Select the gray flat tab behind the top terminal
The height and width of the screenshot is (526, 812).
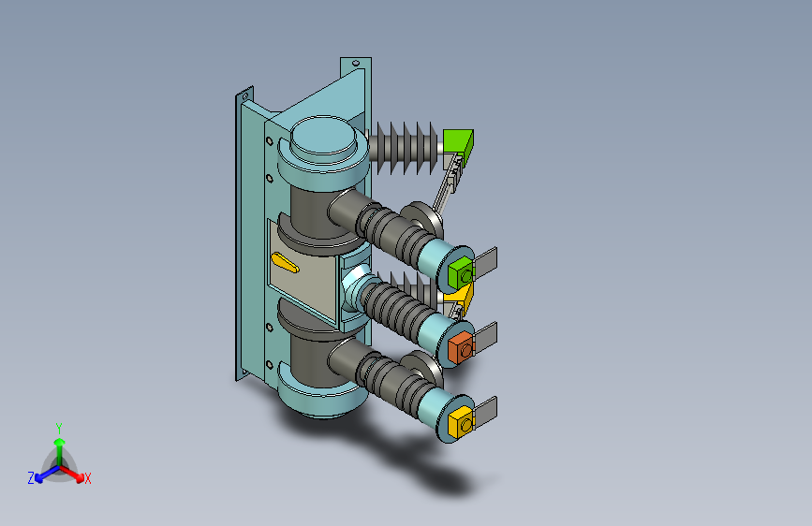(485, 262)
